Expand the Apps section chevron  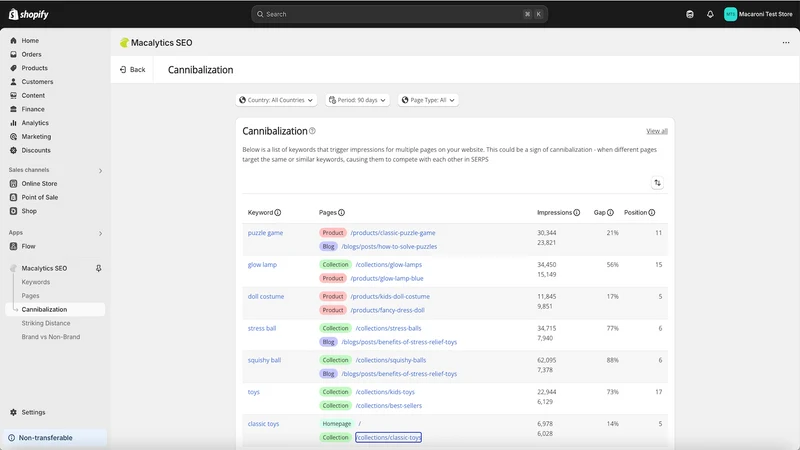pos(100,233)
